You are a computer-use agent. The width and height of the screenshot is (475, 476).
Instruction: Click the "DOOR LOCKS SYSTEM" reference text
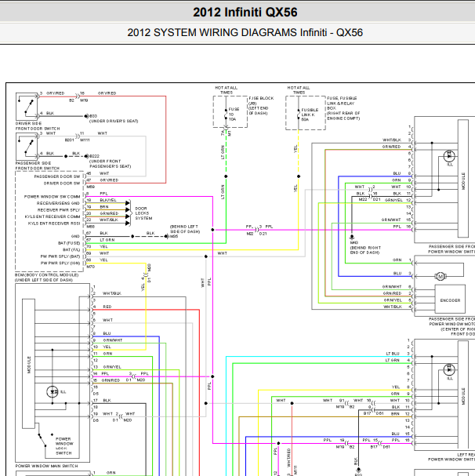click(x=143, y=213)
